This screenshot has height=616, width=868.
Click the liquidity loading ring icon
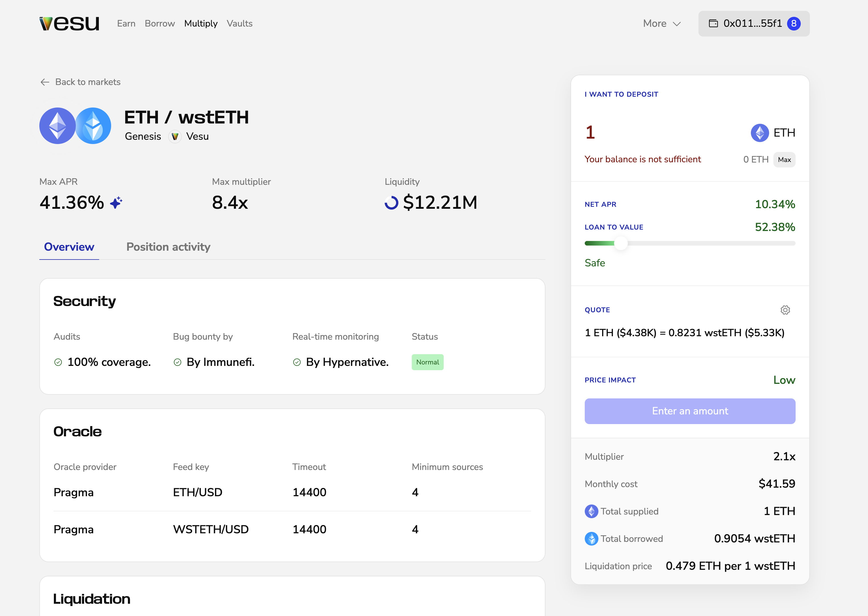coord(391,202)
